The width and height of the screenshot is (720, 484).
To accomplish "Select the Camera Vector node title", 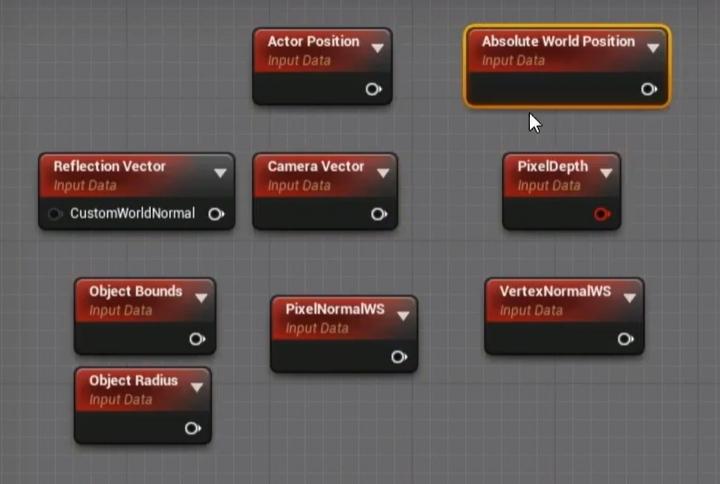I will [x=316, y=166].
